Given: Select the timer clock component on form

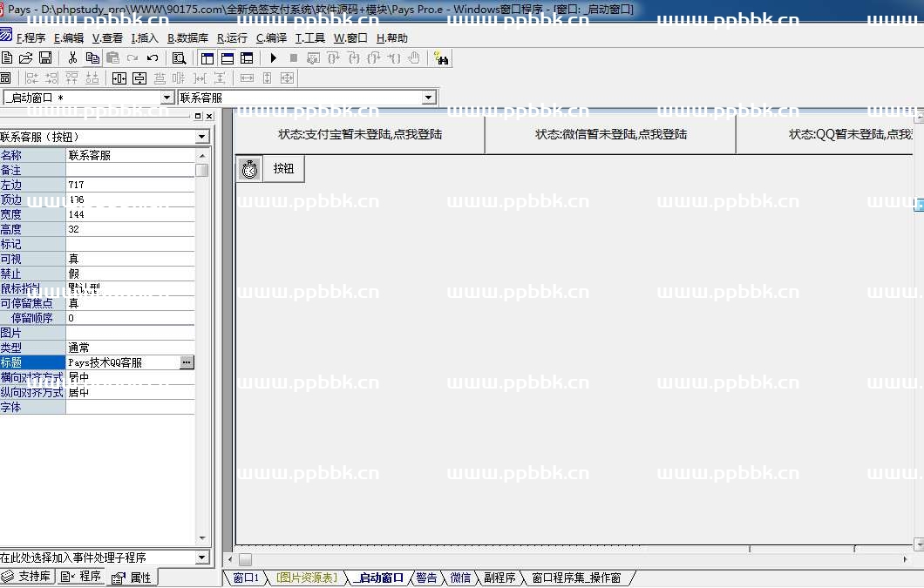Looking at the screenshot, I should coord(249,169).
